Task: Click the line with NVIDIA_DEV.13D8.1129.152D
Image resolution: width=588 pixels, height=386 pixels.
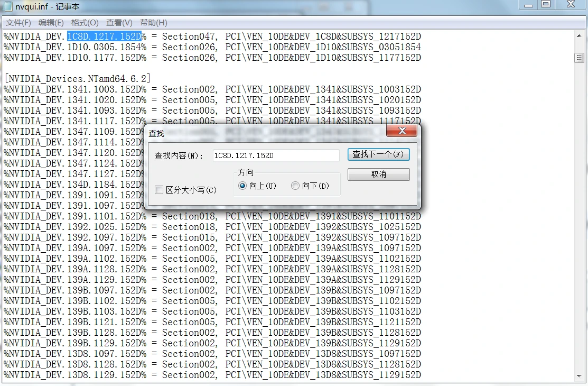Action: (x=212, y=375)
